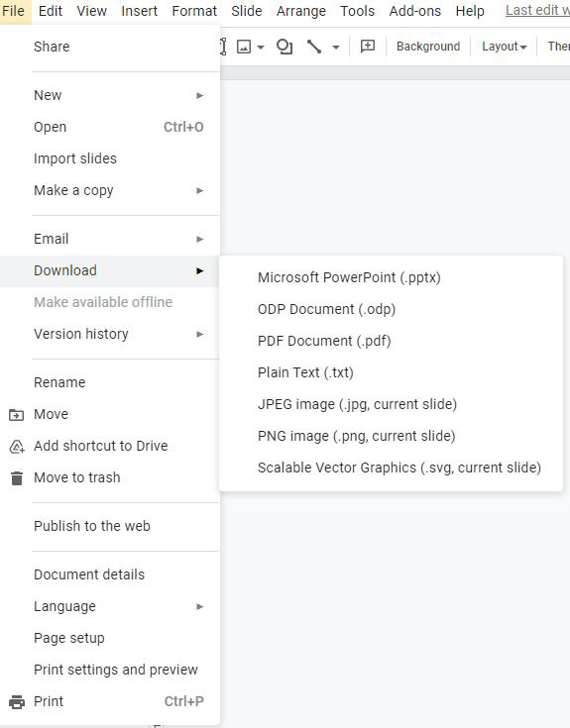
Task: Select the line tool icon
Action: (x=314, y=47)
